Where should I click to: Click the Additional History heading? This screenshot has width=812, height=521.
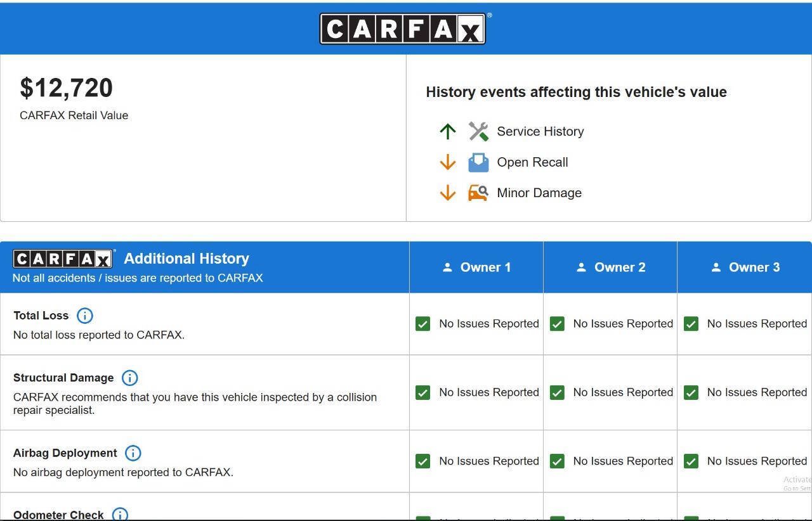(x=187, y=259)
